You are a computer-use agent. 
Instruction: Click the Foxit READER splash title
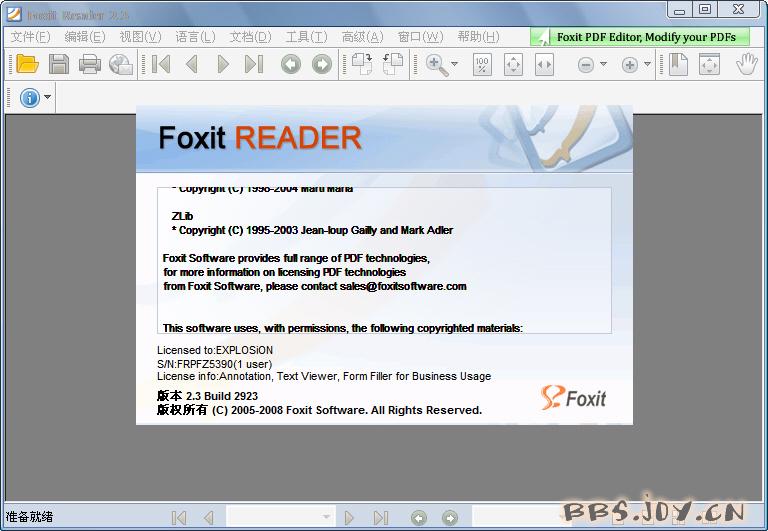pos(260,138)
